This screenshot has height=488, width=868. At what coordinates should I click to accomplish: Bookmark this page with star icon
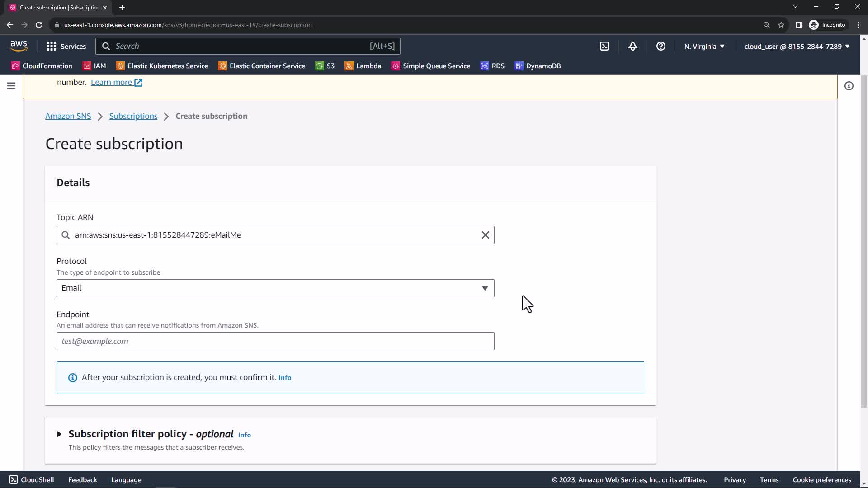(x=781, y=25)
